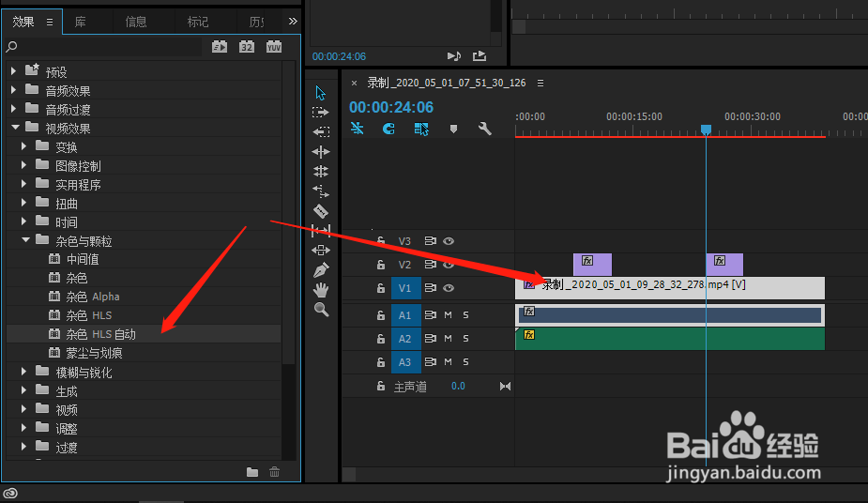The image size is (868, 503).
Task: Select the Hand tool
Action: pyautogui.click(x=321, y=289)
